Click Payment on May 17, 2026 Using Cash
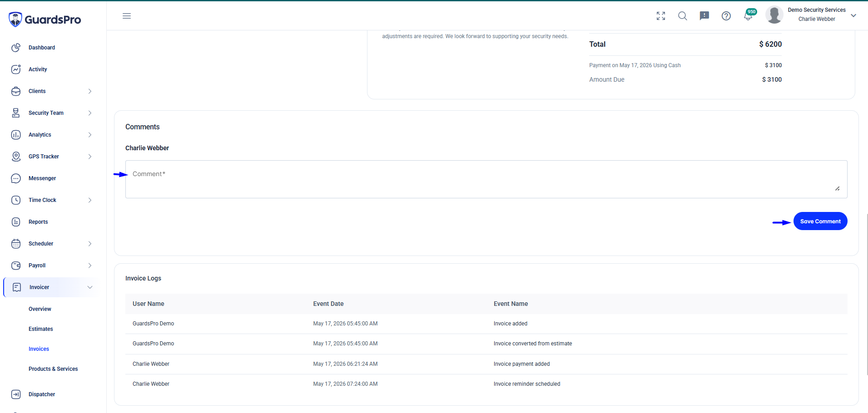Viewport: 868px width, 413px height. [635, 65]
